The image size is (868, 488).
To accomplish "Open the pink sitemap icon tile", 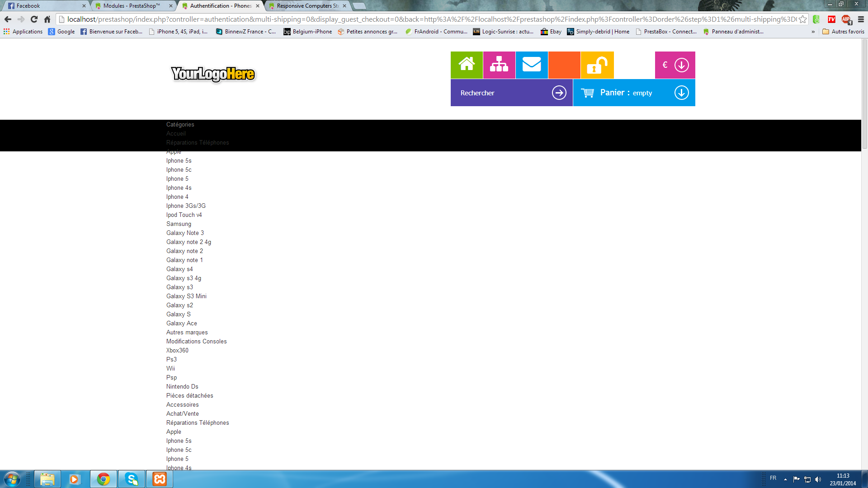I will tap(499, 65).
